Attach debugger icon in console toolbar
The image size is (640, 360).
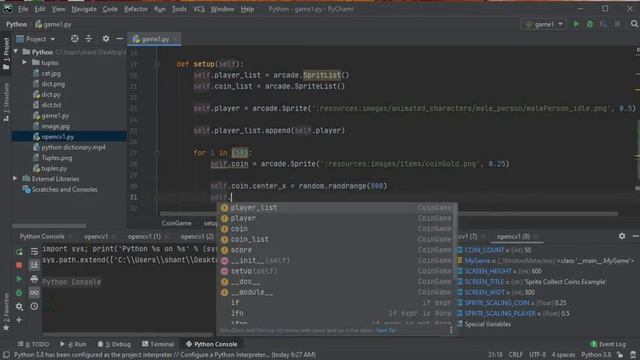19,293
